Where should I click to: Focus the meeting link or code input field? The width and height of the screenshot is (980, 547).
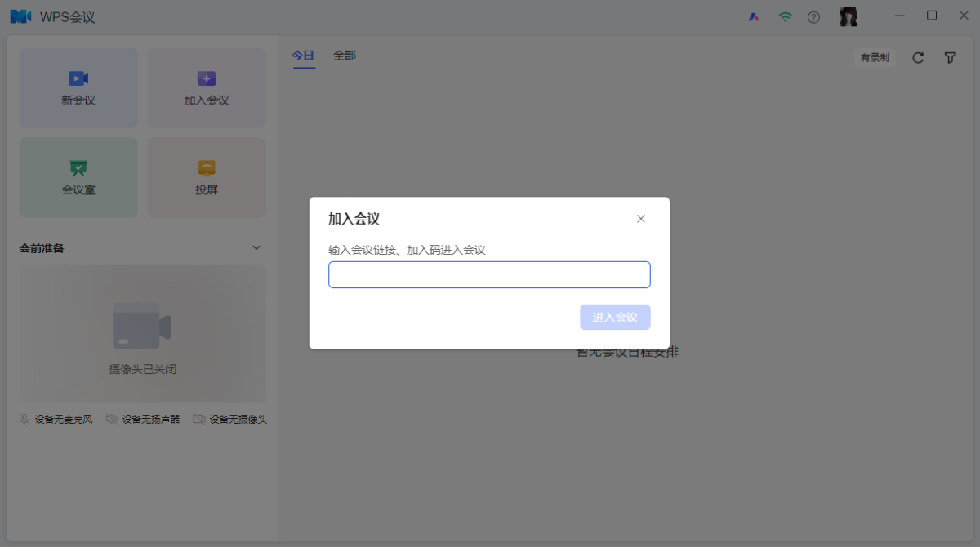489,275
